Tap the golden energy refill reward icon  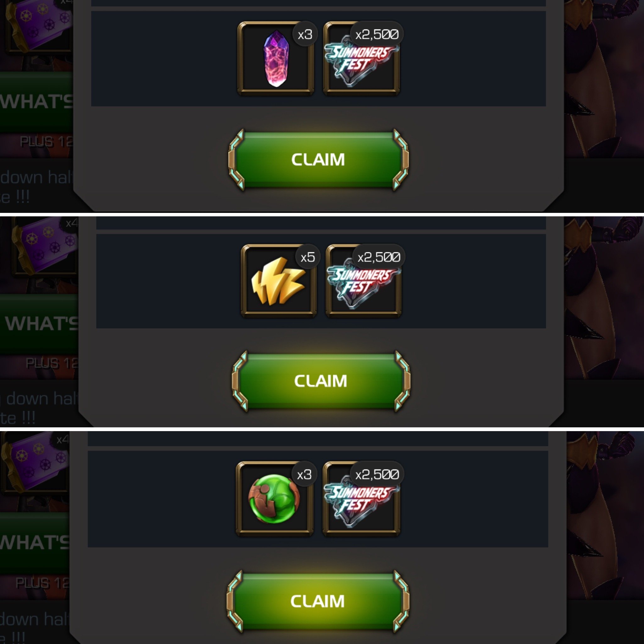pos(279,281)
